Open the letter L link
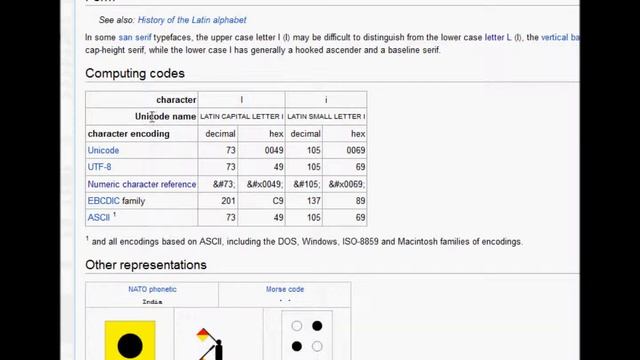The width and height of the screenshot is (640, 360). click(498, 38)
